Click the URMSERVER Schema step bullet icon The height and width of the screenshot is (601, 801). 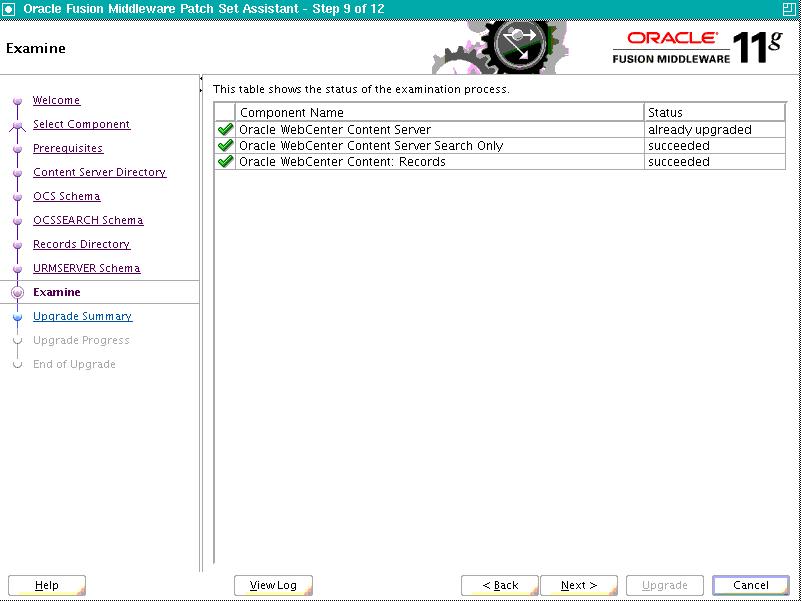tap(17, 269)
